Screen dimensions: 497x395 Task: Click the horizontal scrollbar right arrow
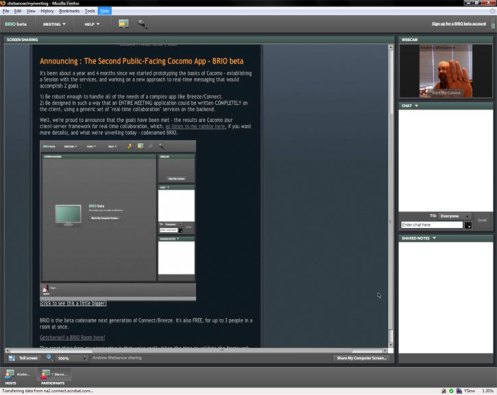(x=385, y=351)
